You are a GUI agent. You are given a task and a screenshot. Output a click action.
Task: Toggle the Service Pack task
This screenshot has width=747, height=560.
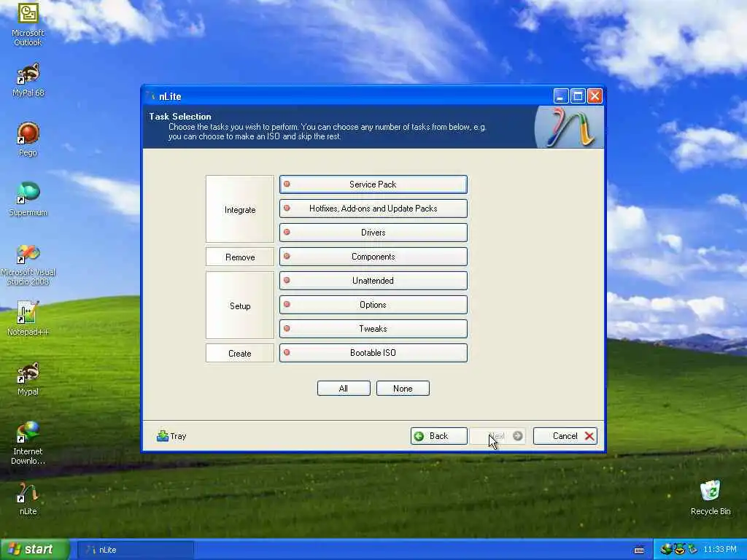(373, 184)
